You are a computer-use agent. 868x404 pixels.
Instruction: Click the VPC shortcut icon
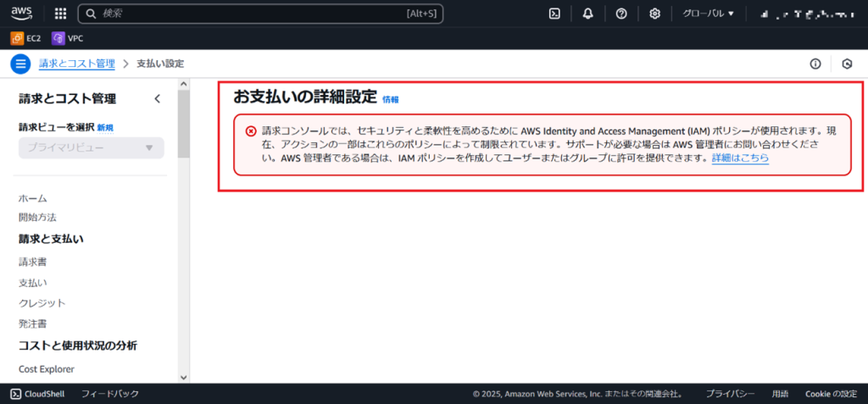[x=58, y=38]
